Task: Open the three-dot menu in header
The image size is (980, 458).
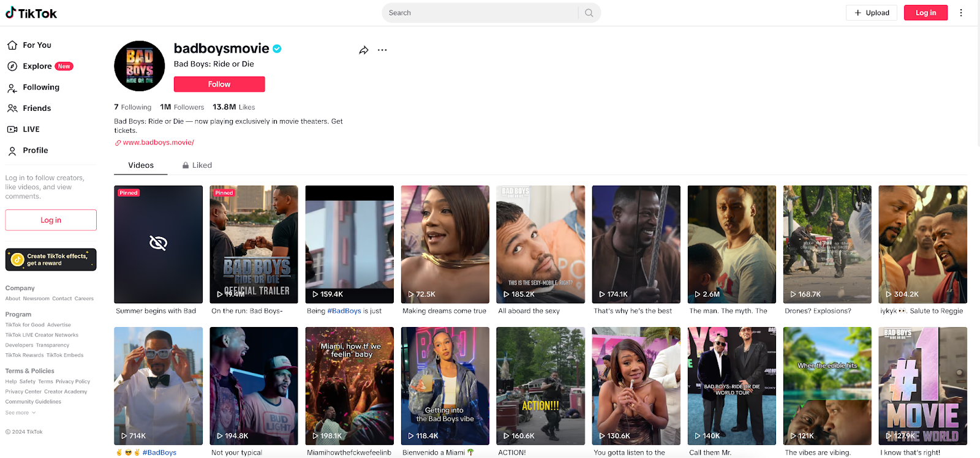Action: coord(961,13)
